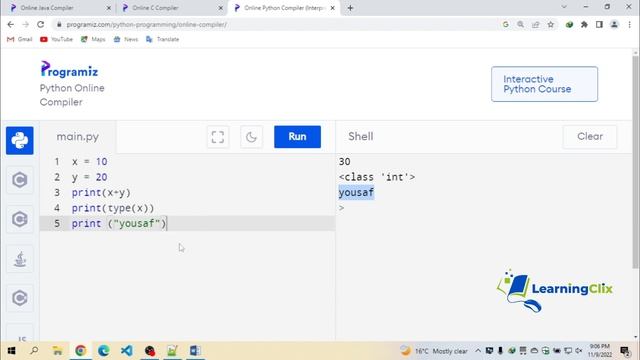This screenshot has width=640, height=360.
Task: Close the Online C Compiler tab
Action: 220,8
